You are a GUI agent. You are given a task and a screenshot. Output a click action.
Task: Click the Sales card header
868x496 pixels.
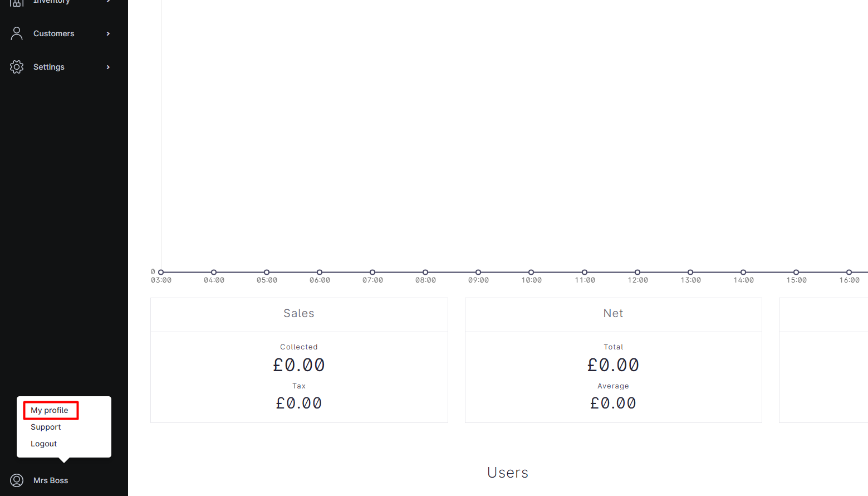(299, 314)
